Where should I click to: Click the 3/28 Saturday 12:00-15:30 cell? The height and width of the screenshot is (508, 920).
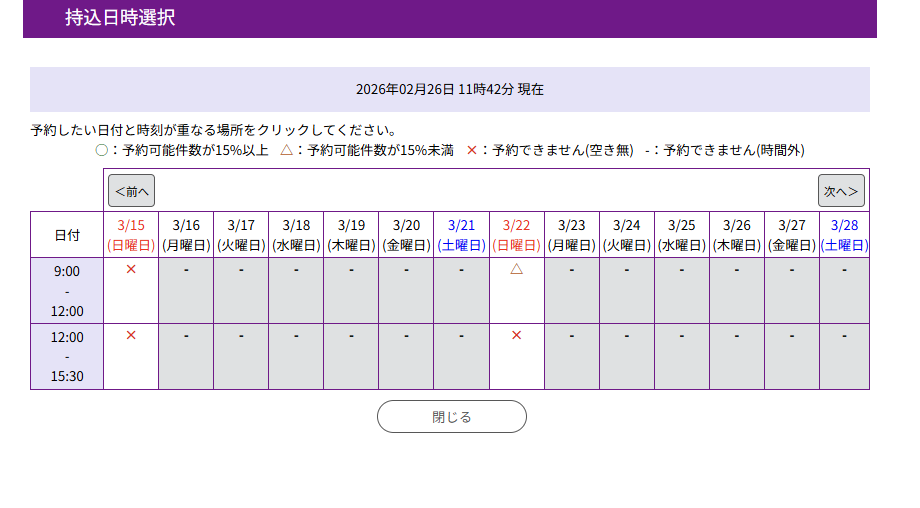(844, 356)
